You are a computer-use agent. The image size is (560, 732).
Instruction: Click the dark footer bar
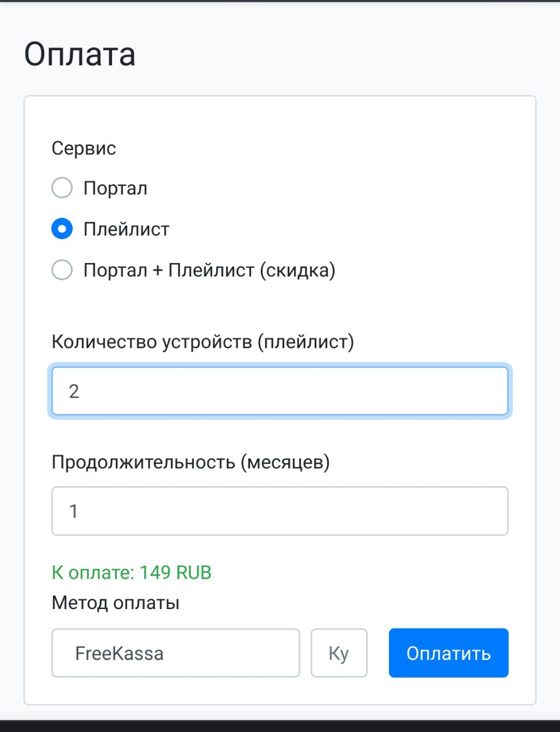point(280,725)
